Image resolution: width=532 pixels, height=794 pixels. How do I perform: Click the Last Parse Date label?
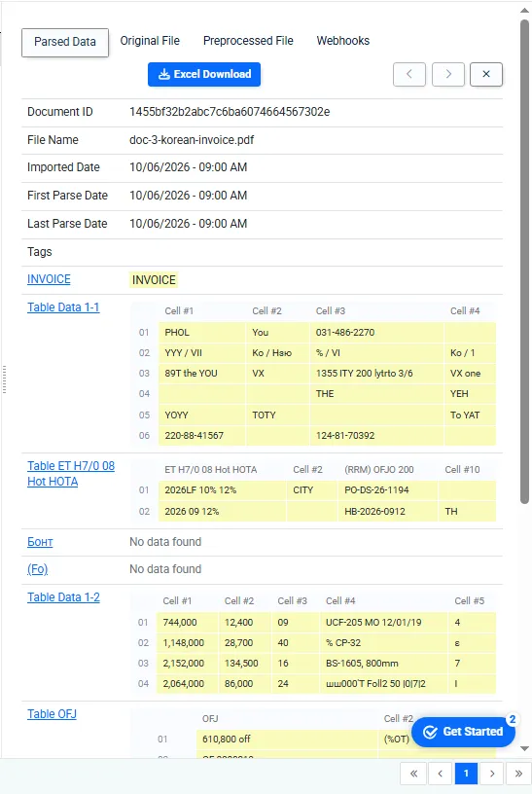(67, 224)
